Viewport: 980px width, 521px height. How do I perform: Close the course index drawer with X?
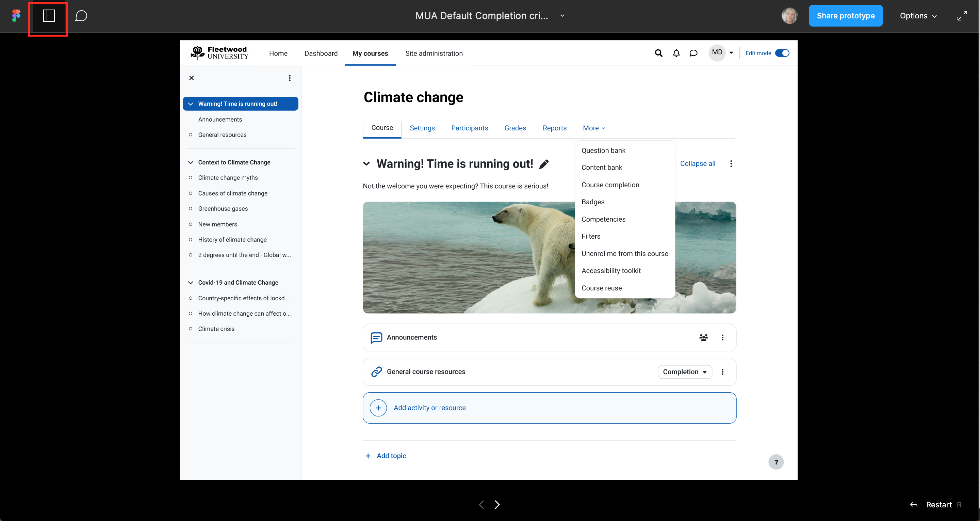[x=191, y=78]
